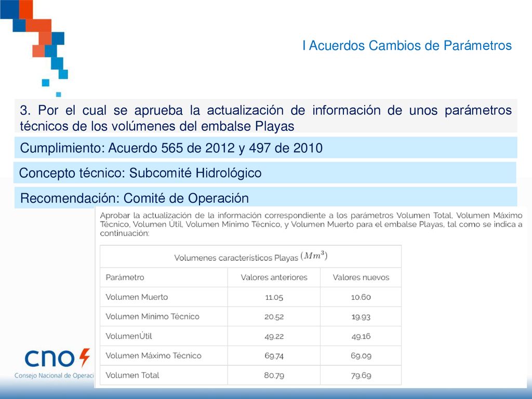
Task: Select the 'Cumplimiento: Acuerdo 565 de 2012' bar
Action: (x=265, y=148)
